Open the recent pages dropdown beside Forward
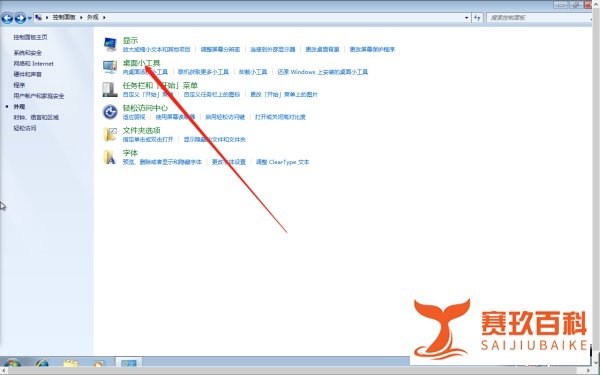The image size is (600, 375). pyautogui.click(x=29, y=18)
